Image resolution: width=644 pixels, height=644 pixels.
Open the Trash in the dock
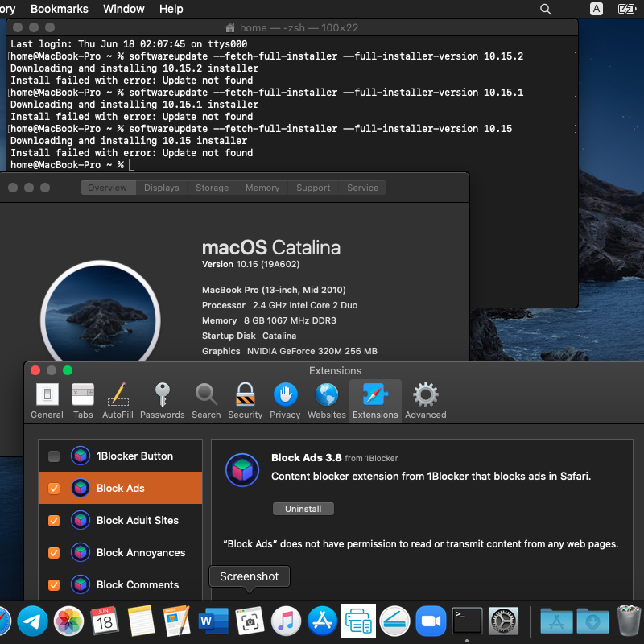629,621
